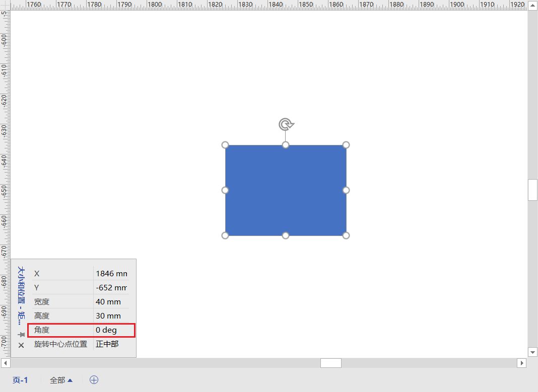Image resolution: width=538 pixels, height=392 pixels.
Task: Click the 旋转中心点位置 label
Action: (x=61, y=344)
